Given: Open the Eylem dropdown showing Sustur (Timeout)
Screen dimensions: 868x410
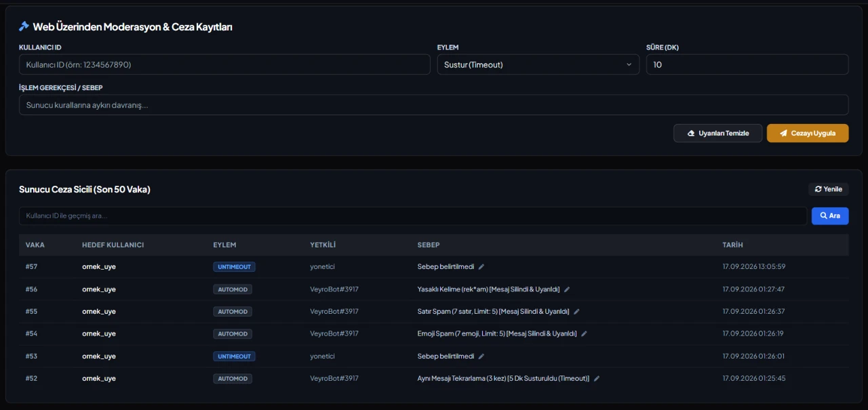Looking at the screenshot, I should [x=538, y=64].
